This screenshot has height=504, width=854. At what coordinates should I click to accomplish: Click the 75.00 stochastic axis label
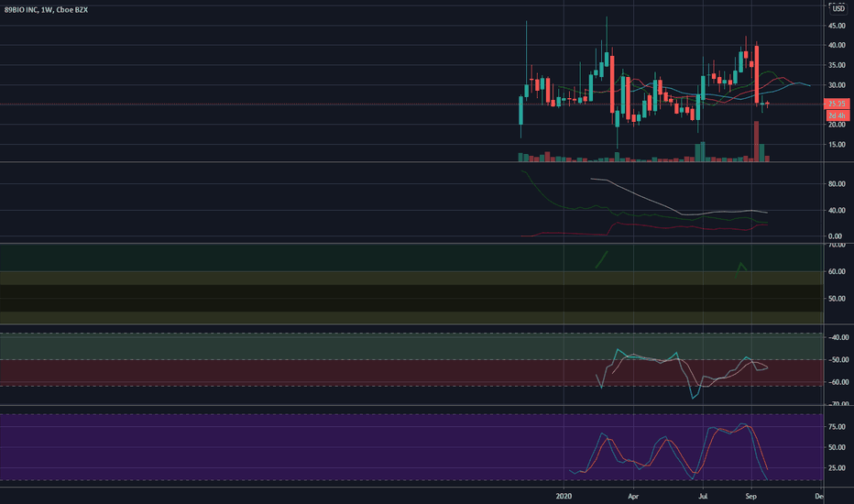click(x=837, y=427)
